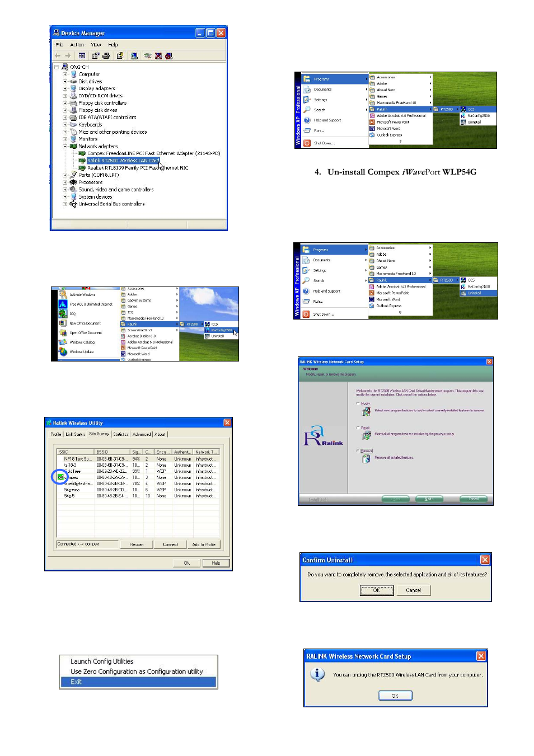Click Activate Windows in the Start menu

click(82, 294)
